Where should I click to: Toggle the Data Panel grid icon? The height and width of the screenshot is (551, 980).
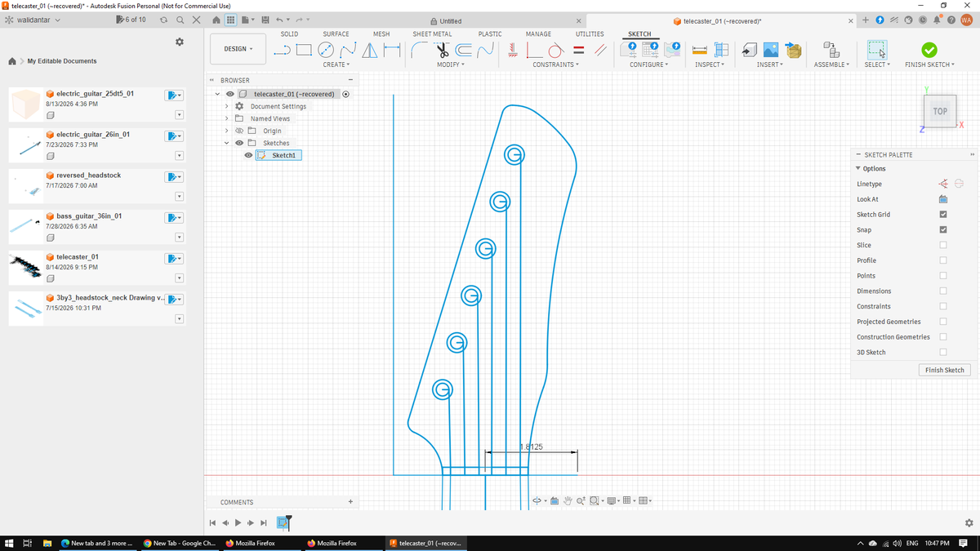tap(231, 20)
